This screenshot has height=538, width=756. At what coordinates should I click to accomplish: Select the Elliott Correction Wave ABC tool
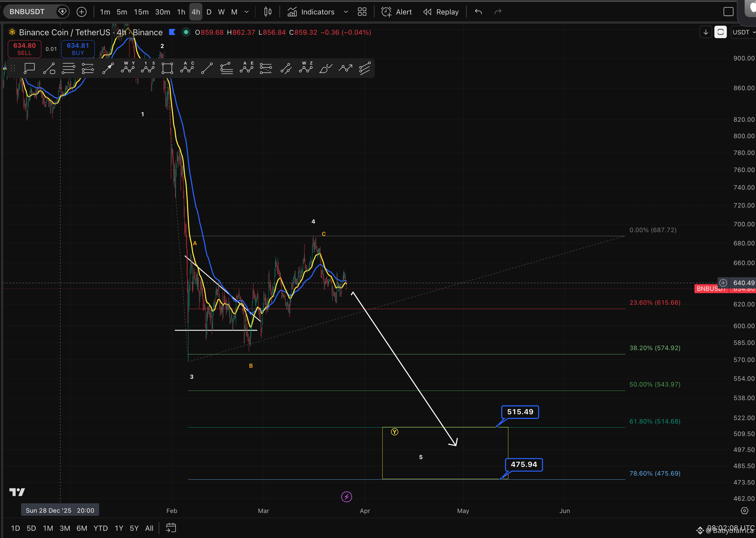(187, 68)
